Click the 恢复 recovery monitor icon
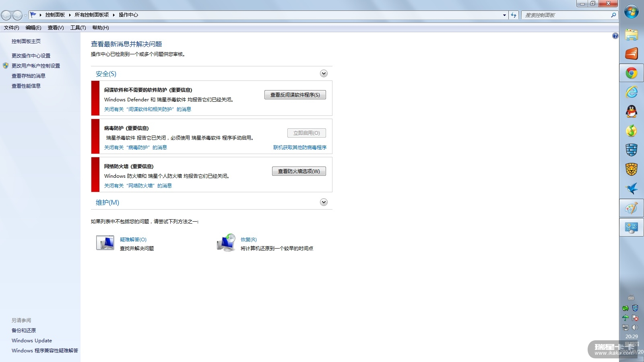 pyautogui.click(x=226, y=243)
